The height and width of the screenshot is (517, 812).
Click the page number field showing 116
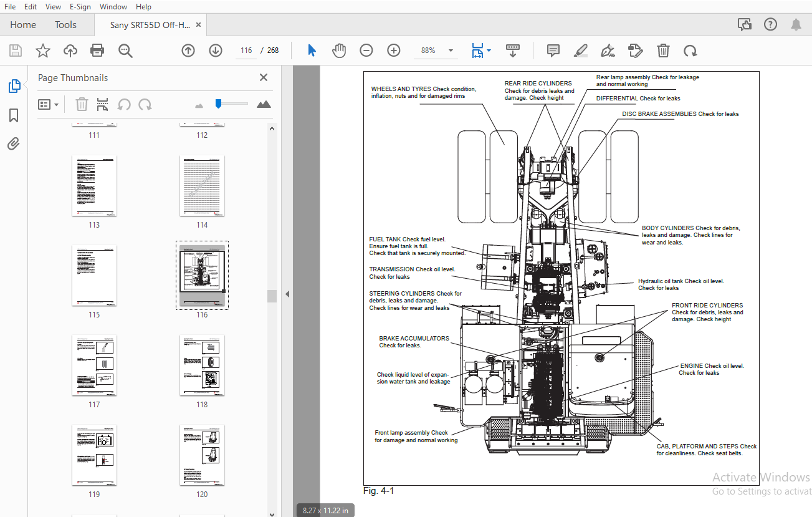point(246,51)
